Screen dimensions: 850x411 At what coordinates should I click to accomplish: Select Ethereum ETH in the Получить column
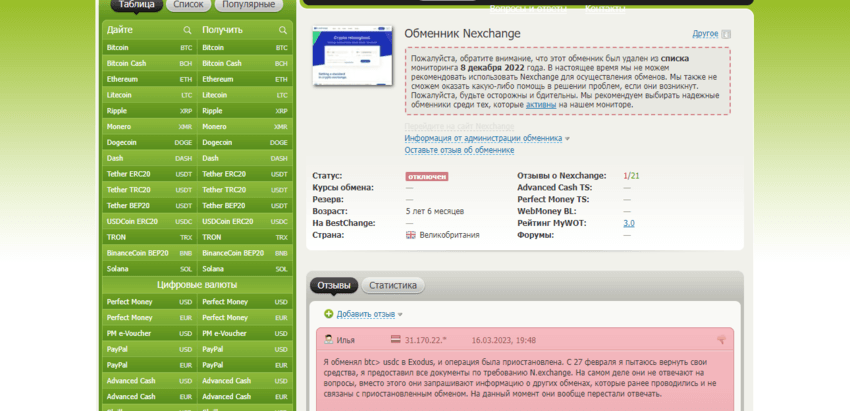tap(245, 79)
